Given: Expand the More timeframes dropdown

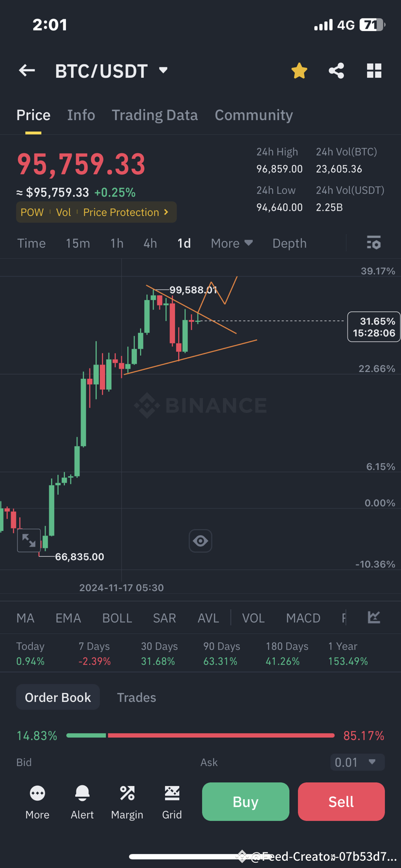Looking at the screenshot, I should tap(231, 243).
